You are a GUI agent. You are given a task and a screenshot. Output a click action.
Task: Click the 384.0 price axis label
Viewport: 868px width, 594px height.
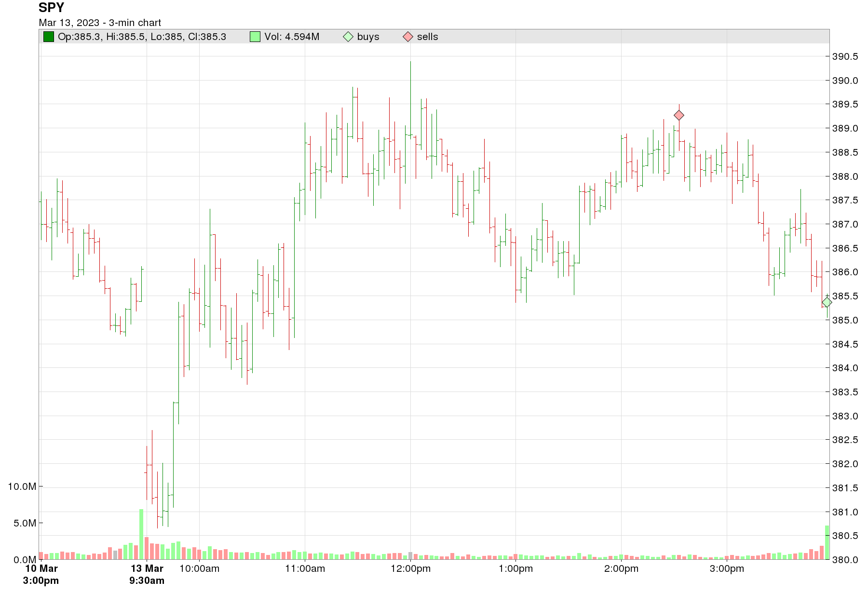845,368
